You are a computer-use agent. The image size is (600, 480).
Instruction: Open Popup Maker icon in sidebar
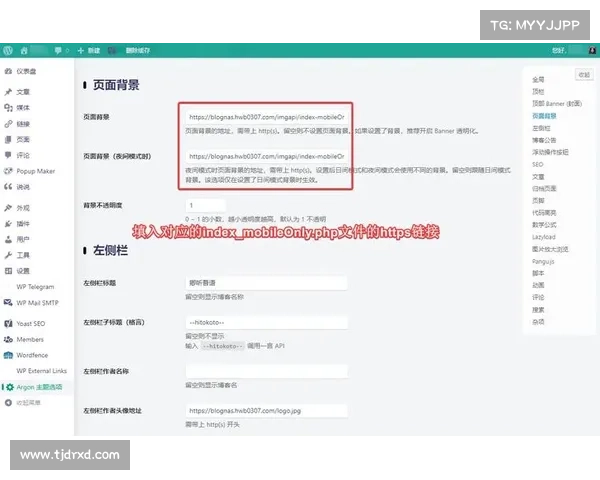pyautogui.click(x=8, y=171)
